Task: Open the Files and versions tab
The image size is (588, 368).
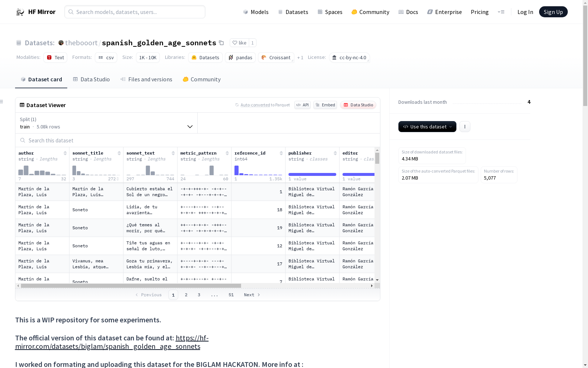Action: 146,79
